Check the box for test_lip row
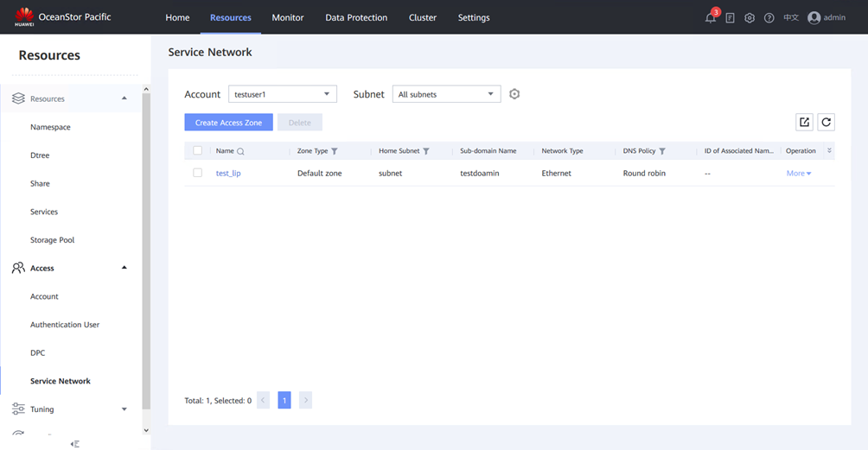The image size is (868, 450). point(197,173)
